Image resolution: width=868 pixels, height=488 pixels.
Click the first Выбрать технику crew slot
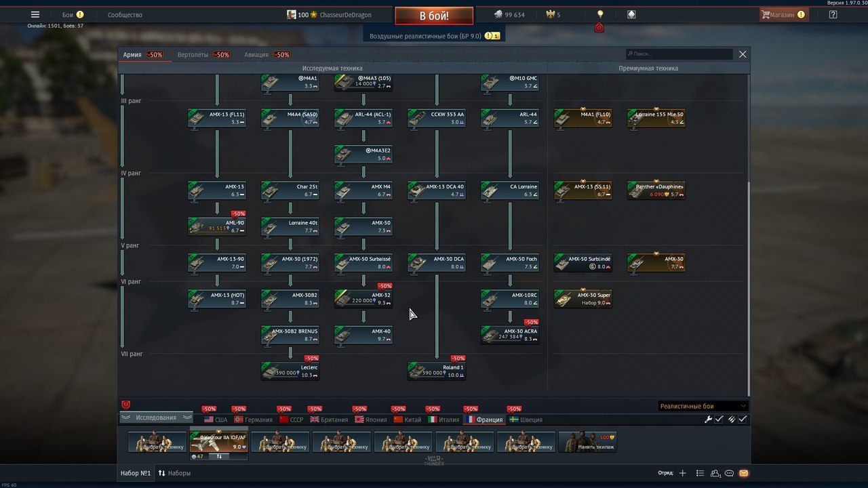(157, 442)
